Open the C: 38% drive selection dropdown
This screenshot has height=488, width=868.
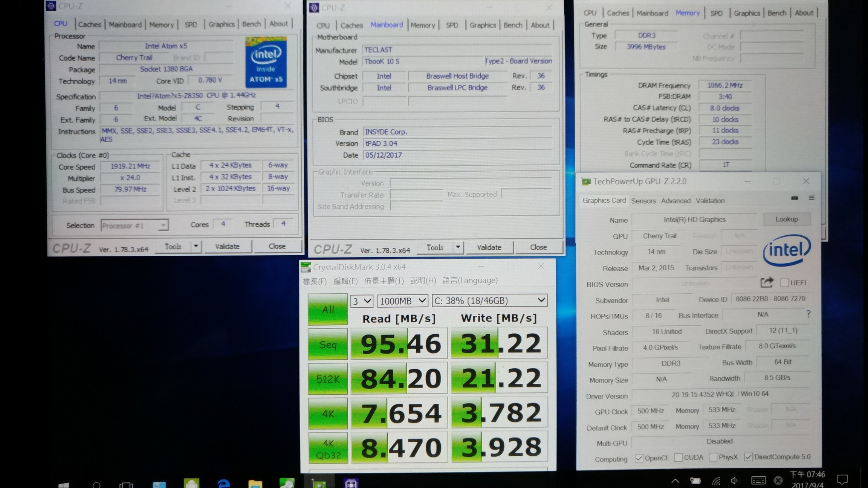[x=489, y=300]
